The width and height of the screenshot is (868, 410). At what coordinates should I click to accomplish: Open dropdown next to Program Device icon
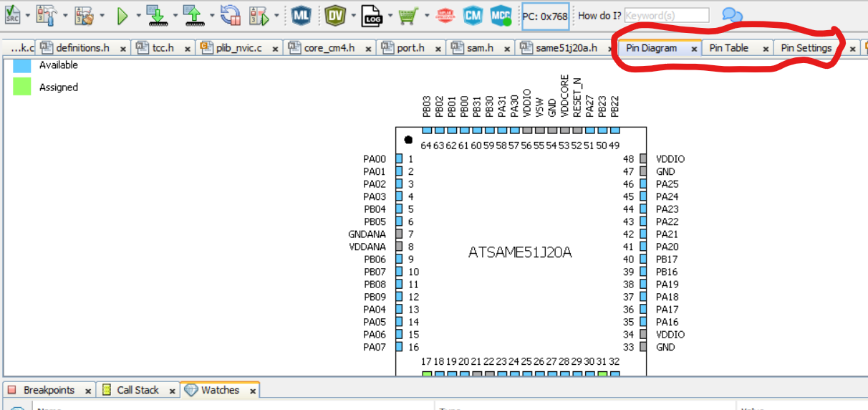coord(174,15)
